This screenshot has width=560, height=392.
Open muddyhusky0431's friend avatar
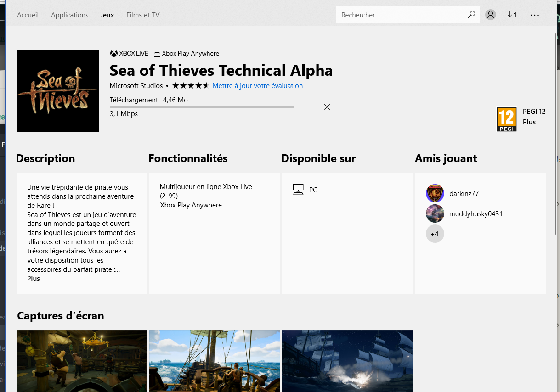click(x=435, y=213)
